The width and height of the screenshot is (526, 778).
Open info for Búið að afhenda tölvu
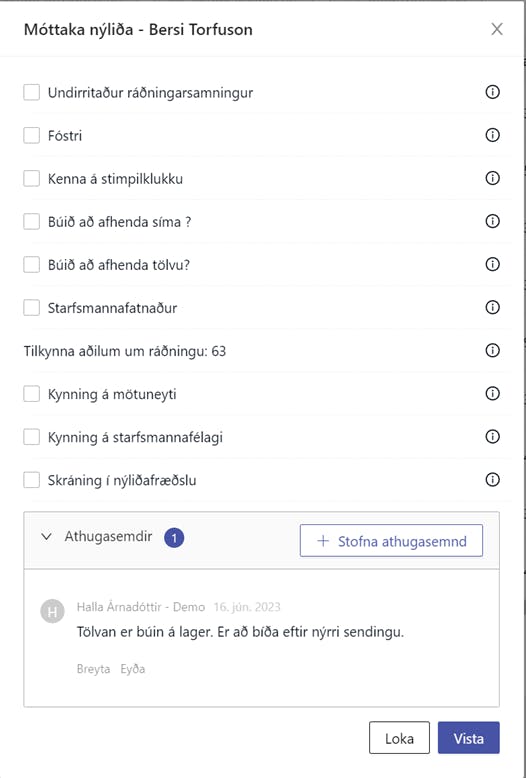pos(492,264)
